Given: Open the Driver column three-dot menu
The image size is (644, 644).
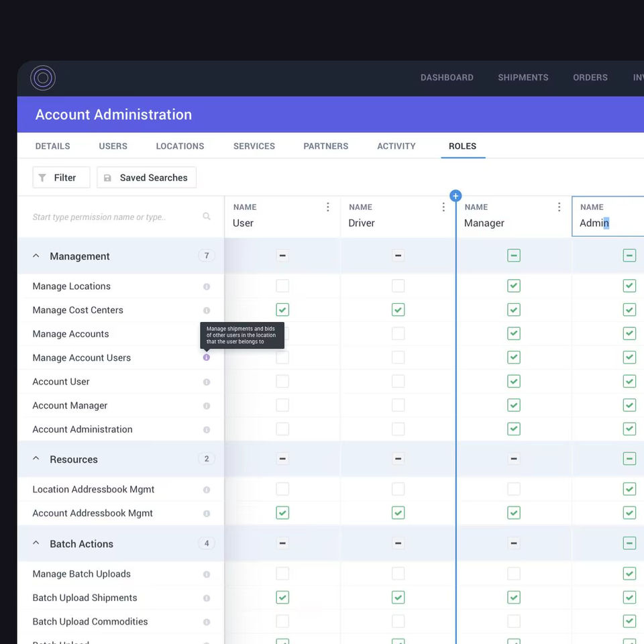Looking at the screenshot, I should click(443, 207).
